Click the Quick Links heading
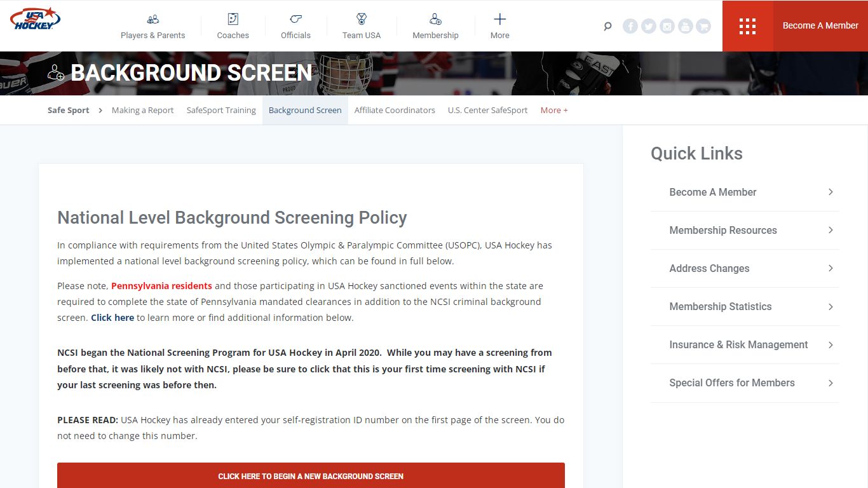Screen dimensions: 868x488 [696, 154]
